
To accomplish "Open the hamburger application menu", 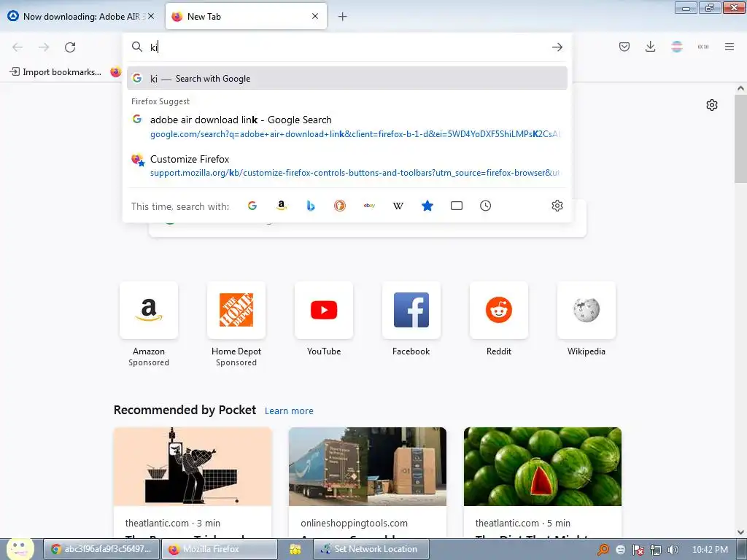I will click(x=729, y=47).
